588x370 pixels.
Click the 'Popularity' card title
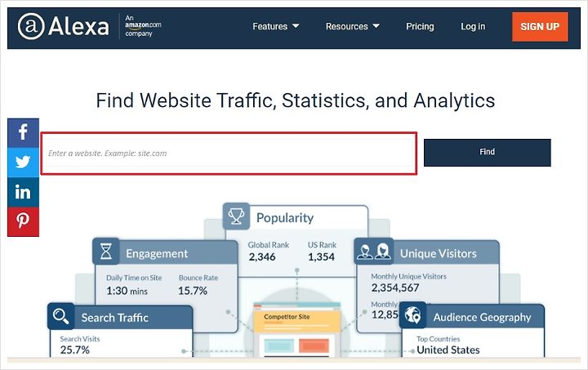(285, 218)
